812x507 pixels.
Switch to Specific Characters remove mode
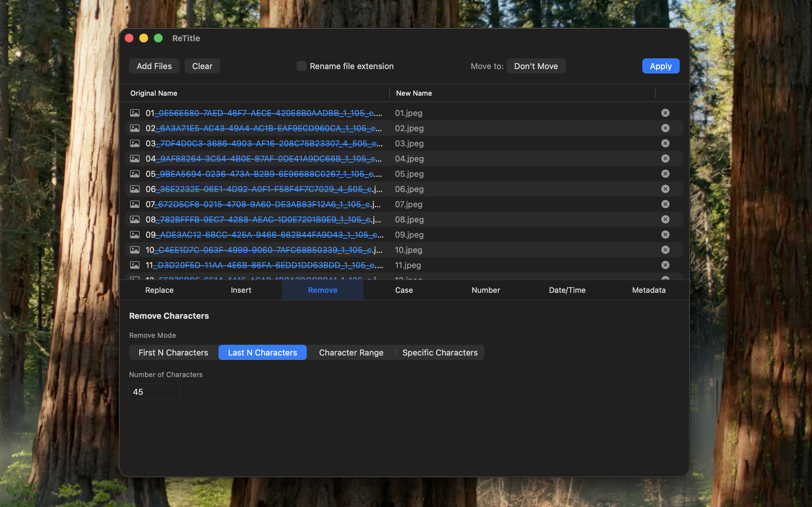pyautogui.click(x=440, y=352)
